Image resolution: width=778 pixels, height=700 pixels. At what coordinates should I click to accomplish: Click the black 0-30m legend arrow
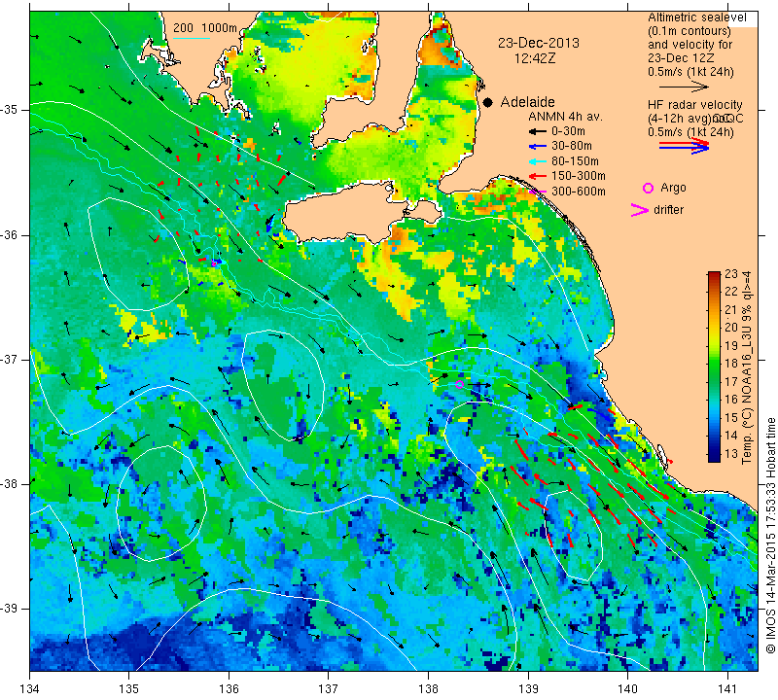pos(538,131)
